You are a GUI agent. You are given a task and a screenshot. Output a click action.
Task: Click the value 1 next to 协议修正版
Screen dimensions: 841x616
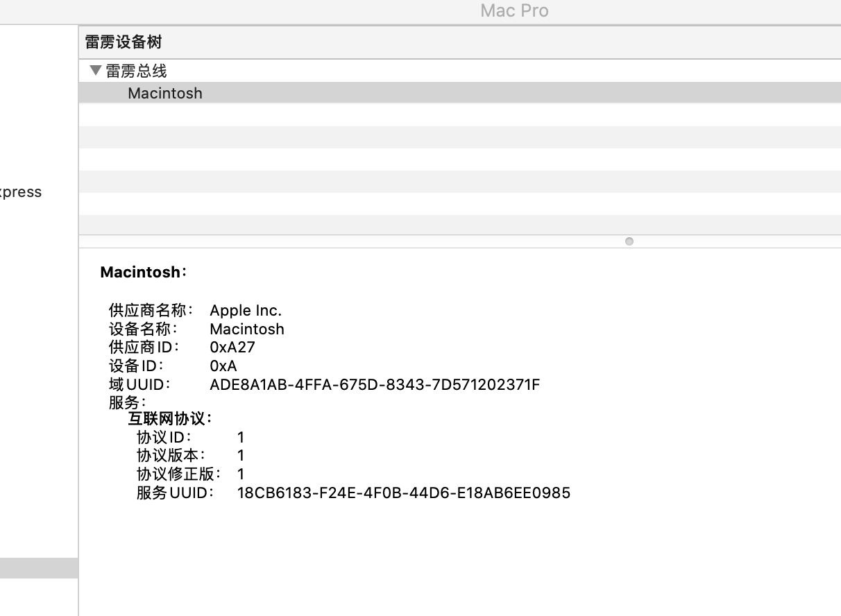point(241,474)
